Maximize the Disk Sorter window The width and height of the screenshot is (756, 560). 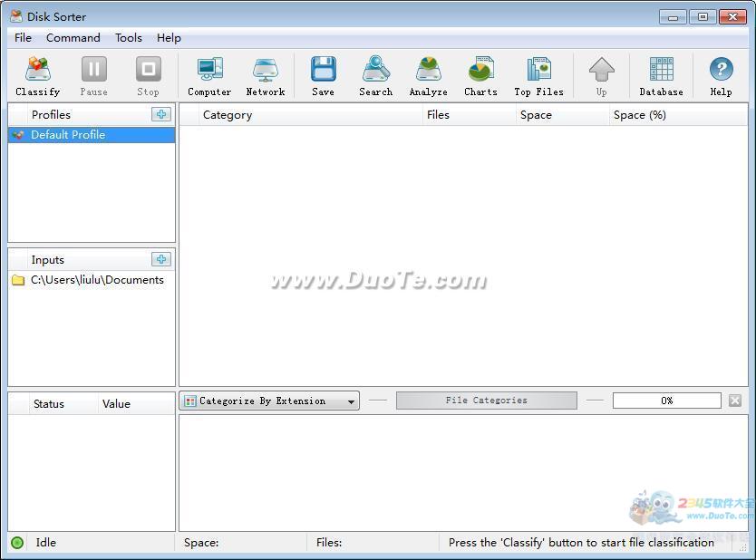click(x=703, y=17)
